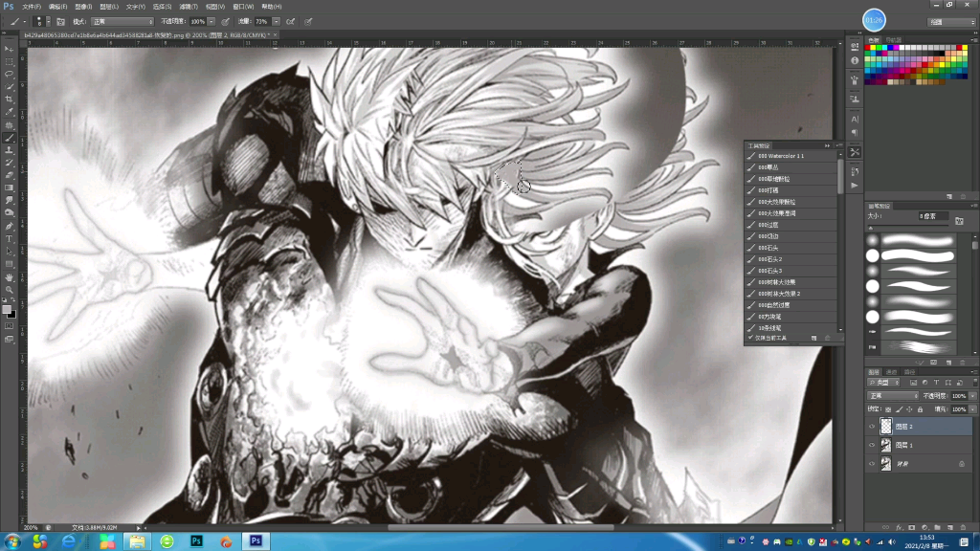This screenshot has height=551, width=980.
Task: Add layer mask icon
Action: tap(911, 528)
